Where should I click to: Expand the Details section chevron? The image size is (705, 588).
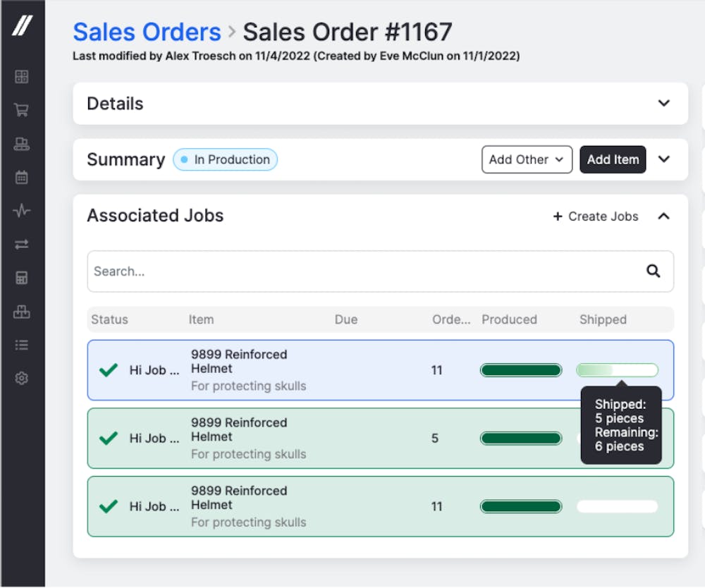tap(663, 104)
